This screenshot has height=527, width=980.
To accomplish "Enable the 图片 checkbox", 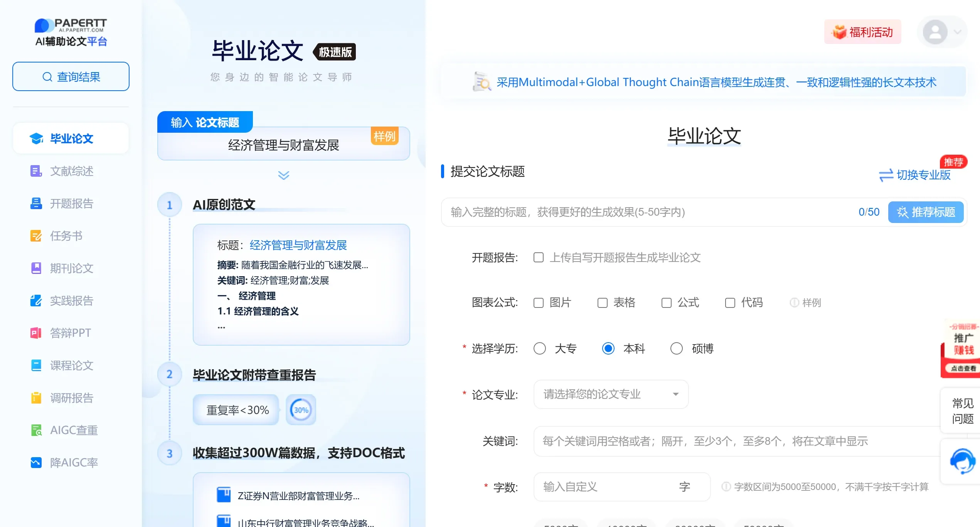I will click(539, 303).
